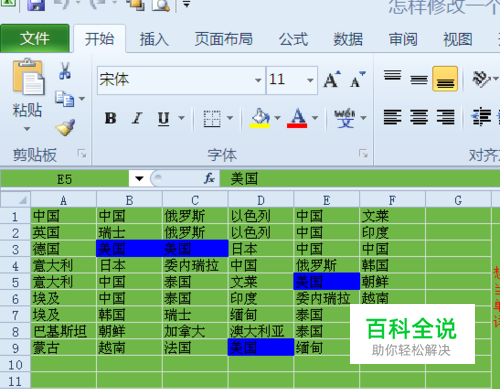
Task: Open the 数据 tab
Action: [x=348, y=39]
